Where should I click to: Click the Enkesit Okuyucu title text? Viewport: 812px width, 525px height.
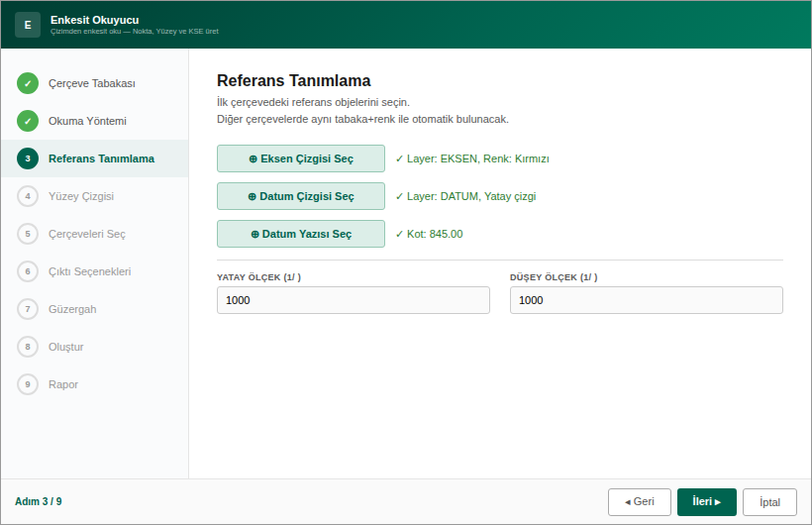(95, 20)
